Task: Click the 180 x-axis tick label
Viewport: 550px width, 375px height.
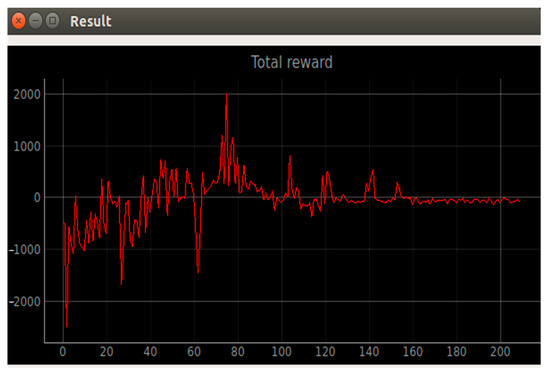Action: 457,351
